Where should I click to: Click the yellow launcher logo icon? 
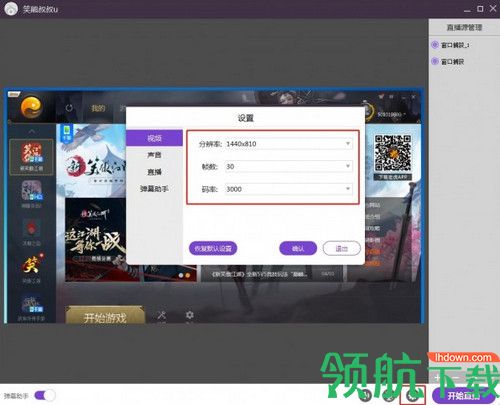pyautogui.click(x=31, y=107)
